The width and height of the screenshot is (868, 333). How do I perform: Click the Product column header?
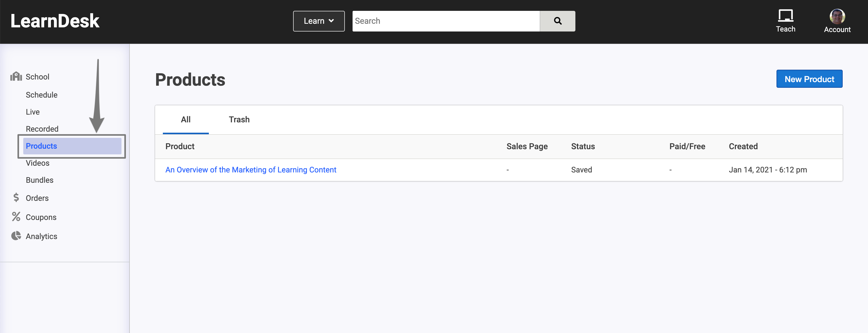point(180,146)
